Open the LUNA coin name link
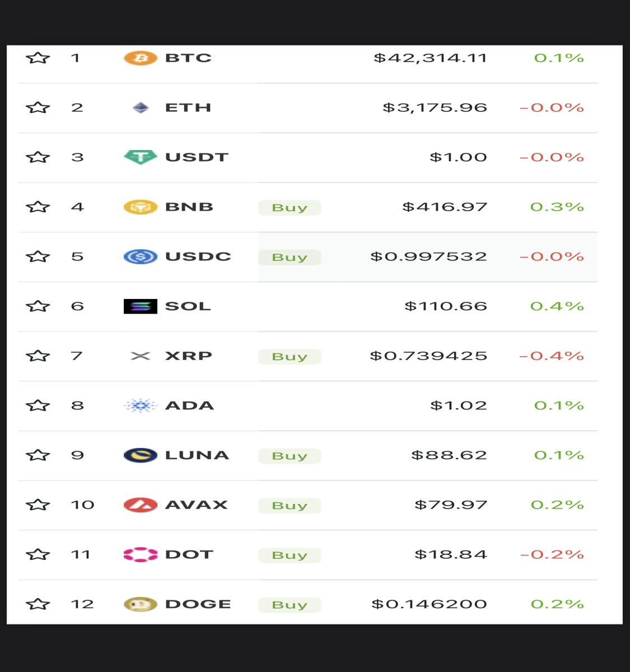Viewport: 630px width, 672px height. (197, 455)
